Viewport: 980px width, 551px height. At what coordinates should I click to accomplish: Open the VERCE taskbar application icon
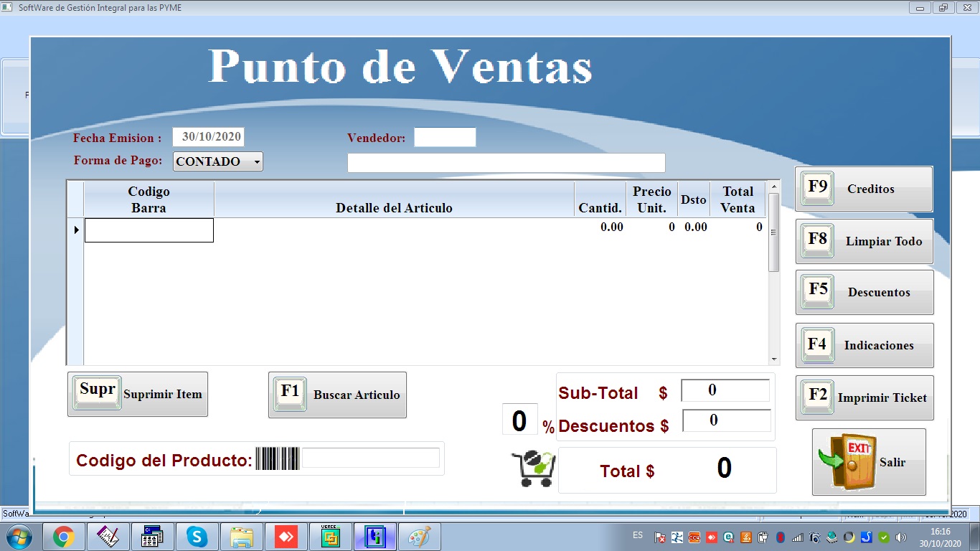pyautogui.click(x=330, y=537)
